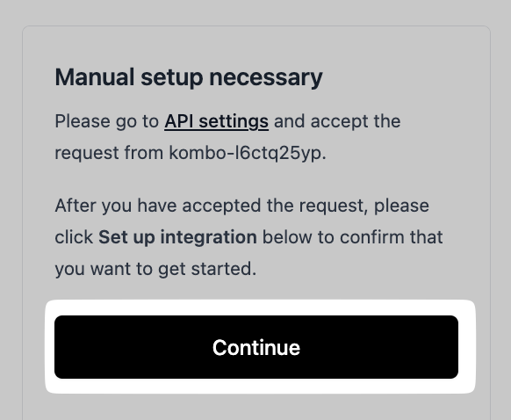
Task: Click the bold 'Set up integration' text
Action: coord(177,237)
